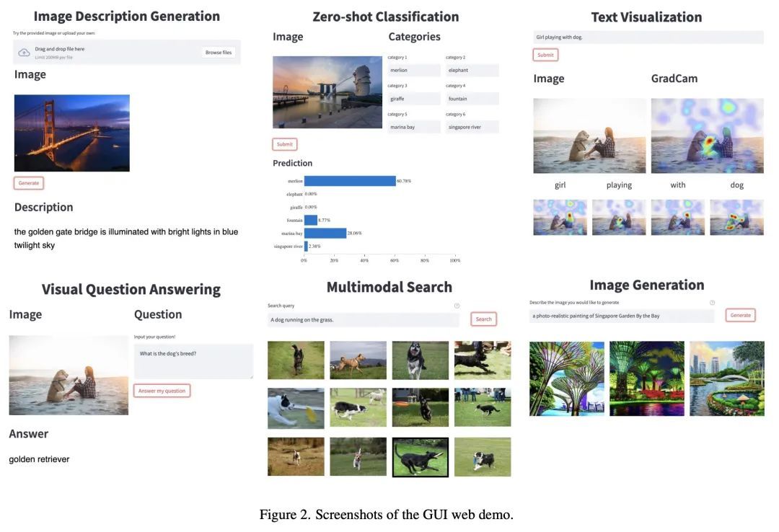Click the Answer my question button
Image resolution: width=779 pixels, height=532 pixels.
point(162,391)
